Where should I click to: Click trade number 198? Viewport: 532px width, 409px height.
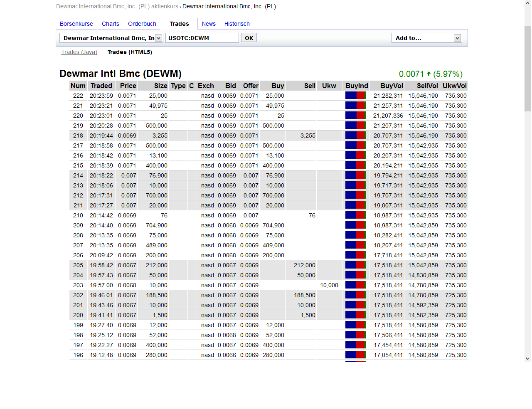[78, 335]
